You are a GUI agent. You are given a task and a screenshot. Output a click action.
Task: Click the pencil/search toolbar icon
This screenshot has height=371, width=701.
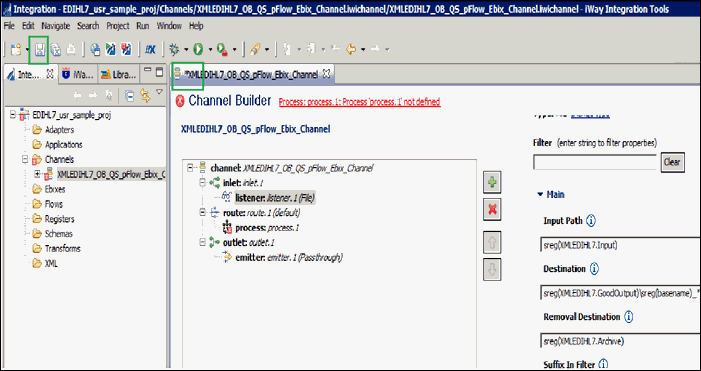tap(255, 50)
